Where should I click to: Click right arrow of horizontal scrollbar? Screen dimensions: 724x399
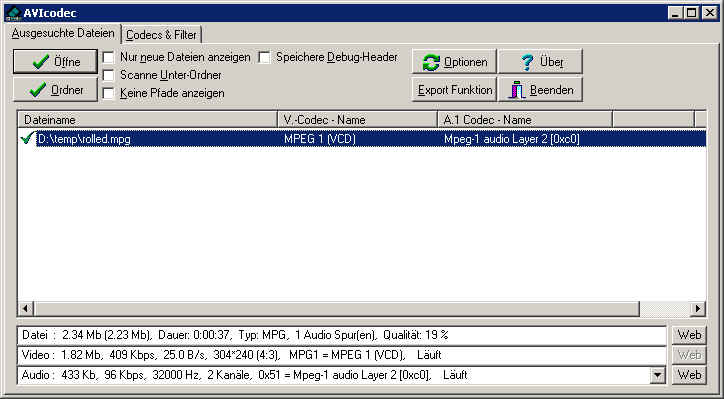(698, 308)
